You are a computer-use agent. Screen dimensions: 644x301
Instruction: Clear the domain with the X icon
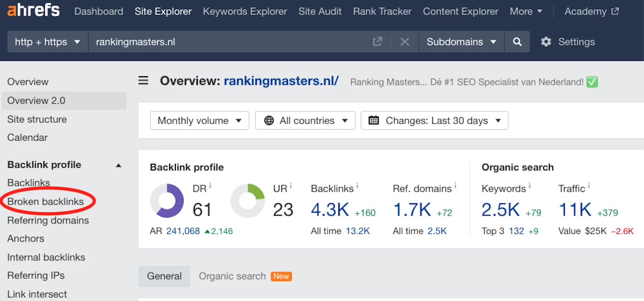[x=405, y=42]
